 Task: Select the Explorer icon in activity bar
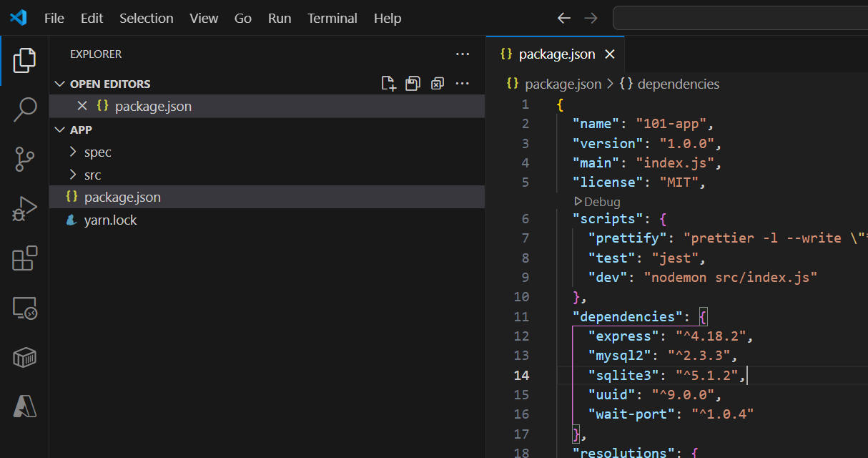point(25,61)
